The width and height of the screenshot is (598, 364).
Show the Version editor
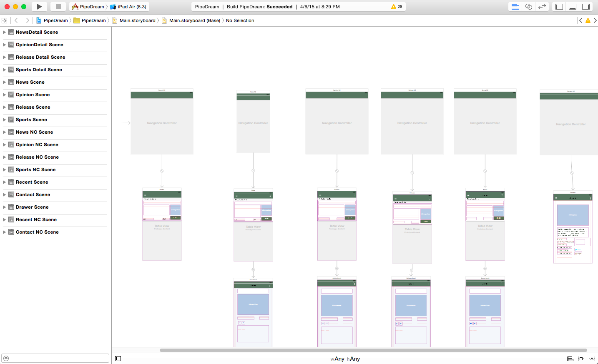[x=542, y=7]
